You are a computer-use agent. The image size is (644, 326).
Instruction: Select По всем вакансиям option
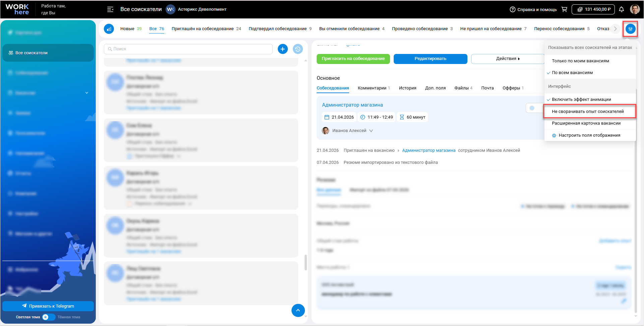590,73
